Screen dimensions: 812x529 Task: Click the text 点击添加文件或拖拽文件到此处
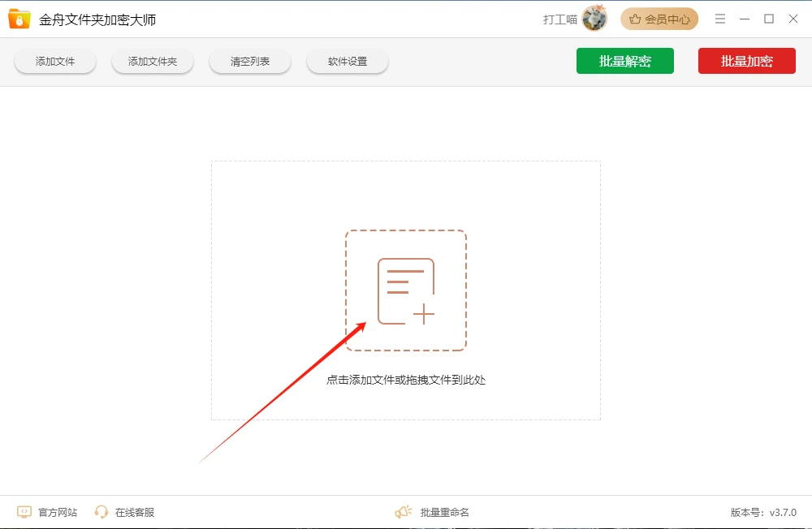tap(406, 380)
